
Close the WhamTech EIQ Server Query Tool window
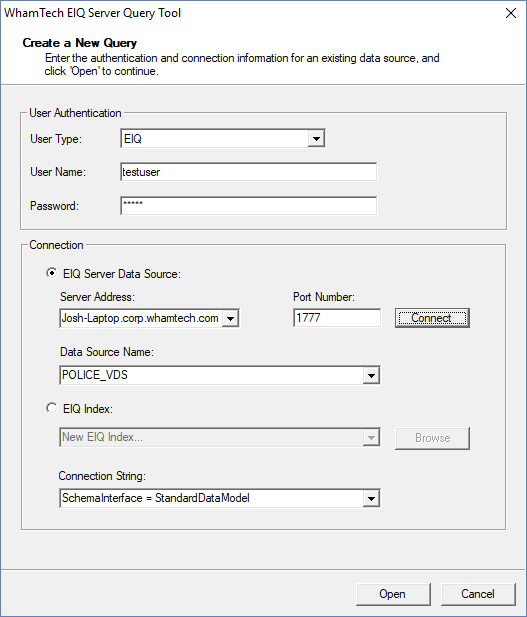(x=511, y=13)
